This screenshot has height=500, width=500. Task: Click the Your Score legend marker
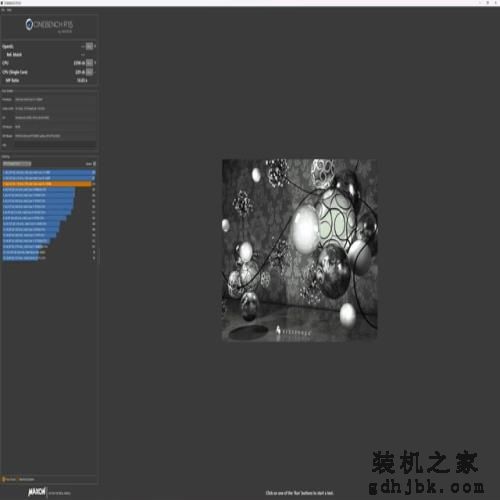tap(4, 479)
